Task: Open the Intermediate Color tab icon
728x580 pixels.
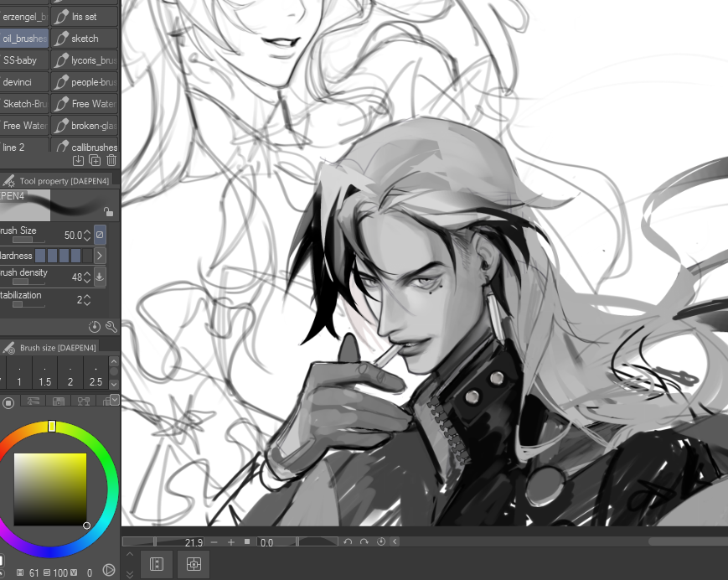Action: 84,401
